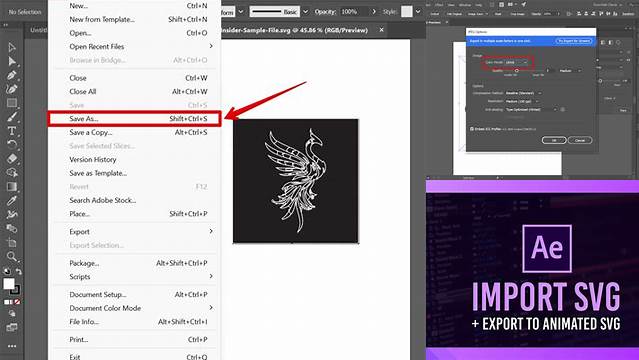Confirm JPEG Options with OK

[x=554, y=140]
